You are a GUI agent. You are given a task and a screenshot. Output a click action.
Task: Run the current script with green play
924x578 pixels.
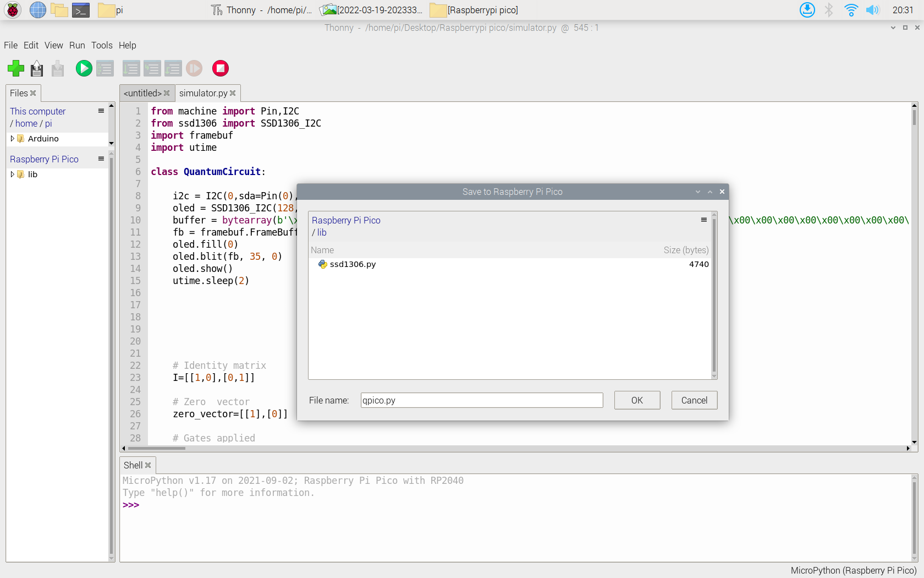tap(84, 68)
